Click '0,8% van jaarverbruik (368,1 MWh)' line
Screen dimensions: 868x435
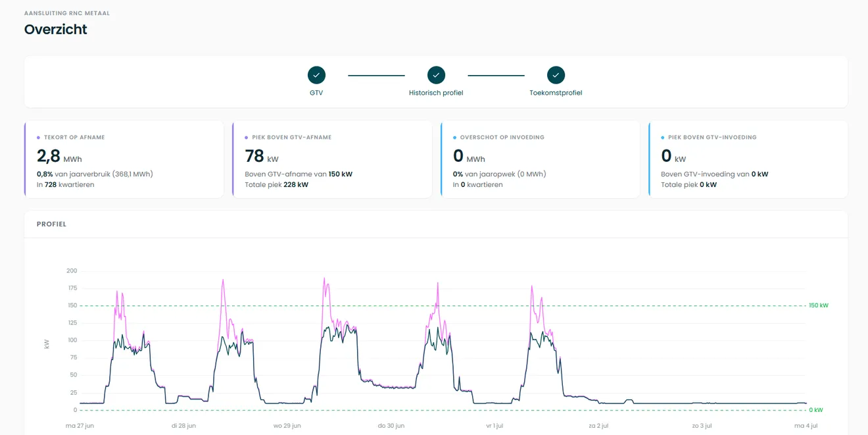(95, 174)
